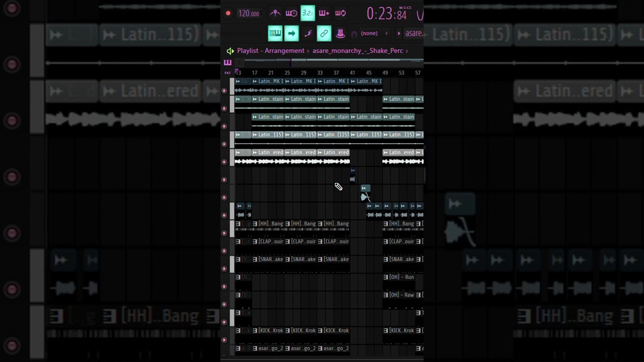The image size is (644, 362).
Task: Toggle auto-scroll green arrow button
Action: click(291, 33)
